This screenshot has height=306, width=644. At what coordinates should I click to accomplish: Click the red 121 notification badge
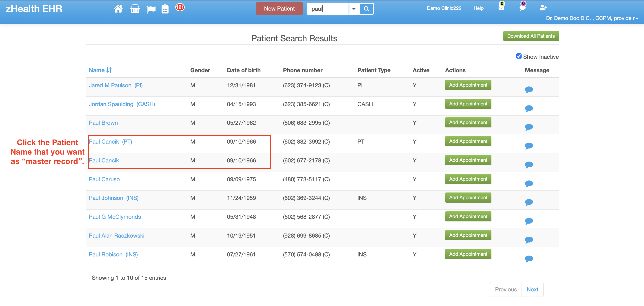[x=180, y=7]
